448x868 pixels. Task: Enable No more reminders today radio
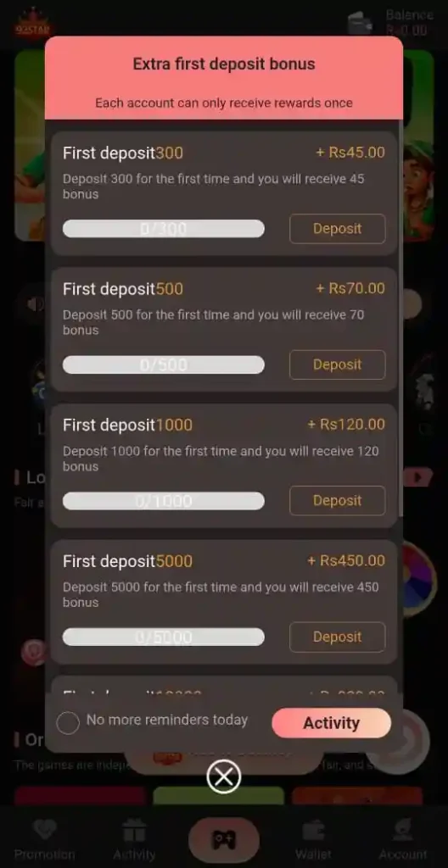click(x=68, y=722)
